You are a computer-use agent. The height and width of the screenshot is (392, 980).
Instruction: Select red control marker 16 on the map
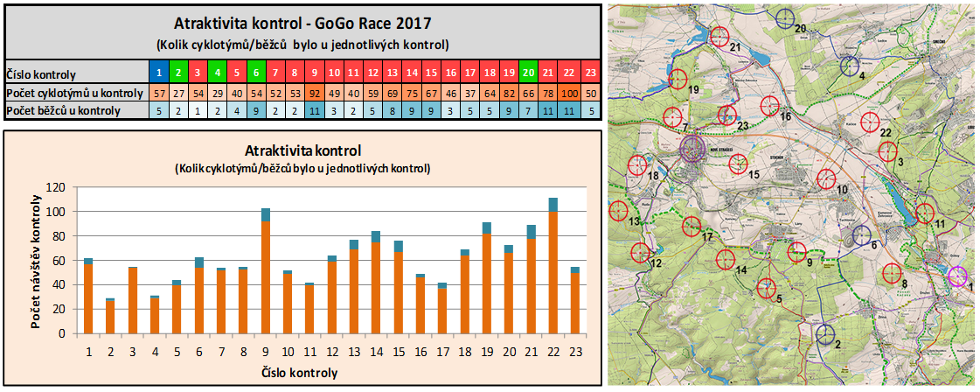[x=770, y=106]
